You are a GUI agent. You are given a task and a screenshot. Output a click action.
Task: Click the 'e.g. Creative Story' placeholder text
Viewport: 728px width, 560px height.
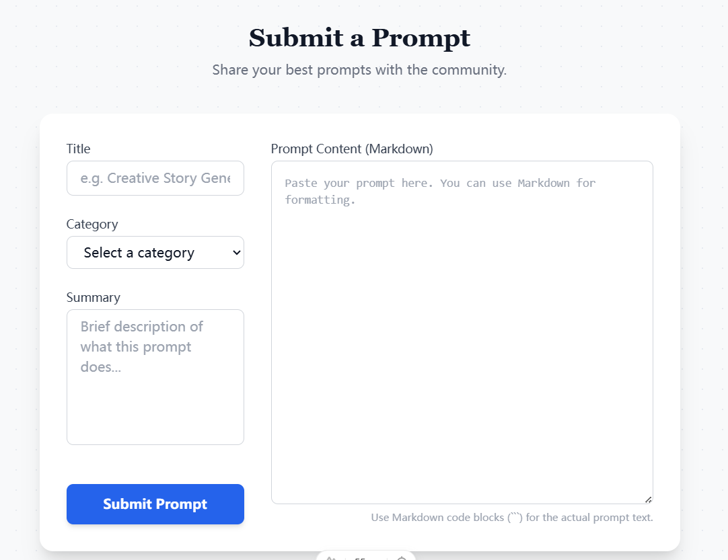(x=155, y=178)
